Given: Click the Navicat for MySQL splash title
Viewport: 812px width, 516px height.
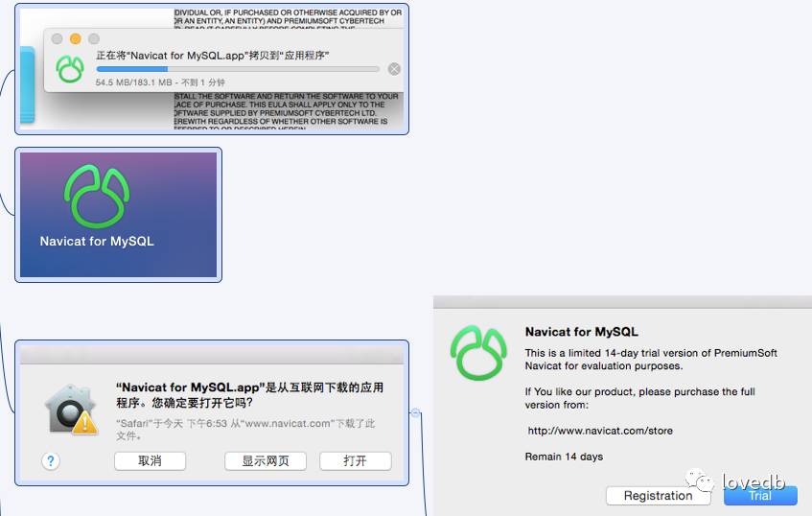Looking at the screenshot, I should click(x=97, y=242).
